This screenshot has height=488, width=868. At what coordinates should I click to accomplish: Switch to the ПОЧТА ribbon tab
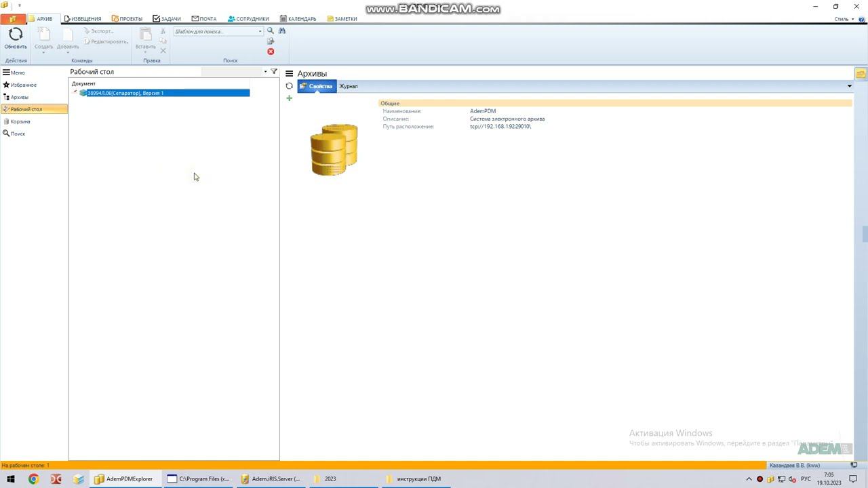tap(204, 19)
